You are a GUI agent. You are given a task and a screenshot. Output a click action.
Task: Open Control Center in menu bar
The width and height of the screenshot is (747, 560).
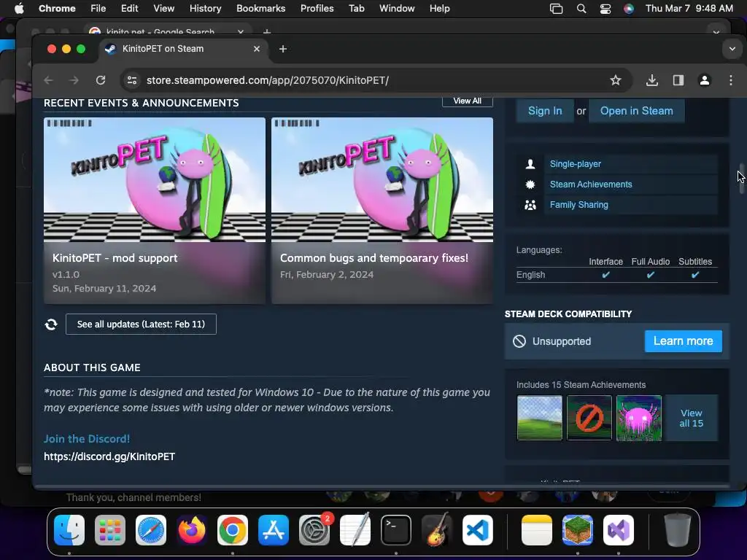(x=605, y=9)
